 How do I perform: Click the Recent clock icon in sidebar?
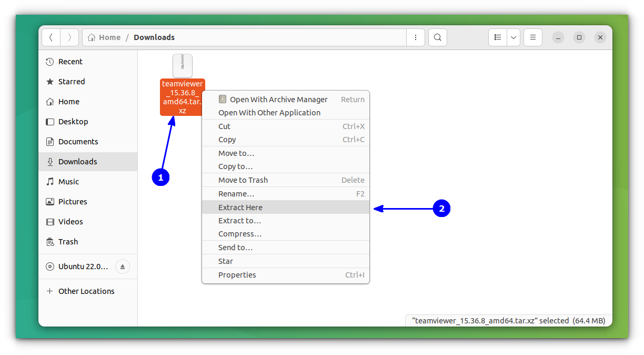[x=50, y=62]
